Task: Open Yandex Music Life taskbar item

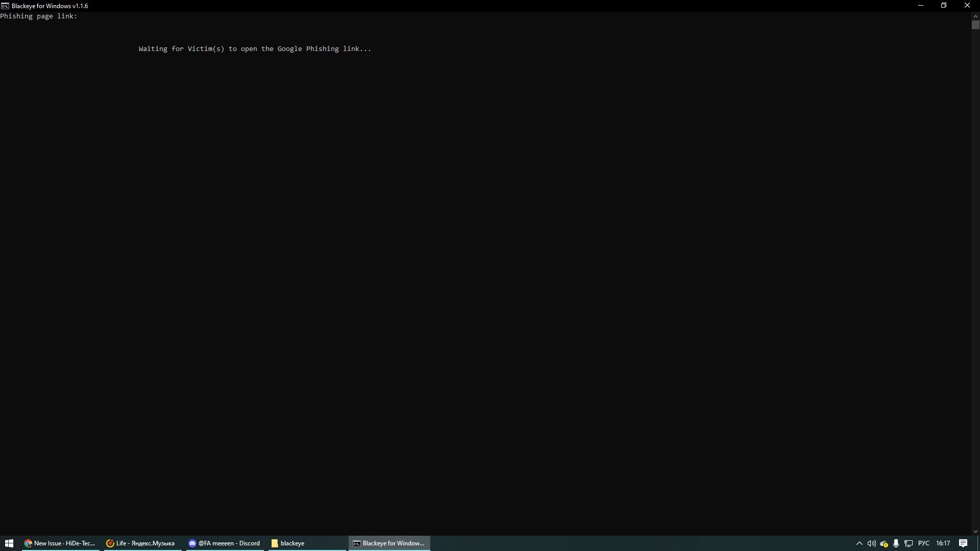Action: coord(141,543)
